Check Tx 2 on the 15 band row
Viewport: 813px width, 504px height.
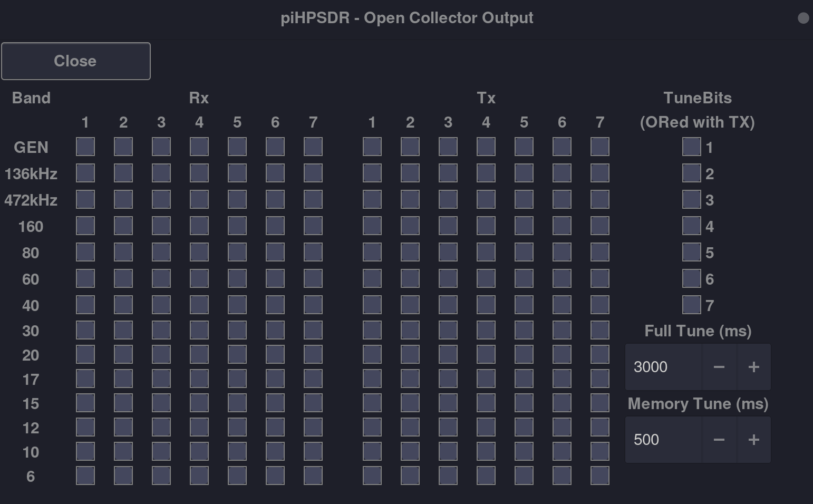pos(410,402)
